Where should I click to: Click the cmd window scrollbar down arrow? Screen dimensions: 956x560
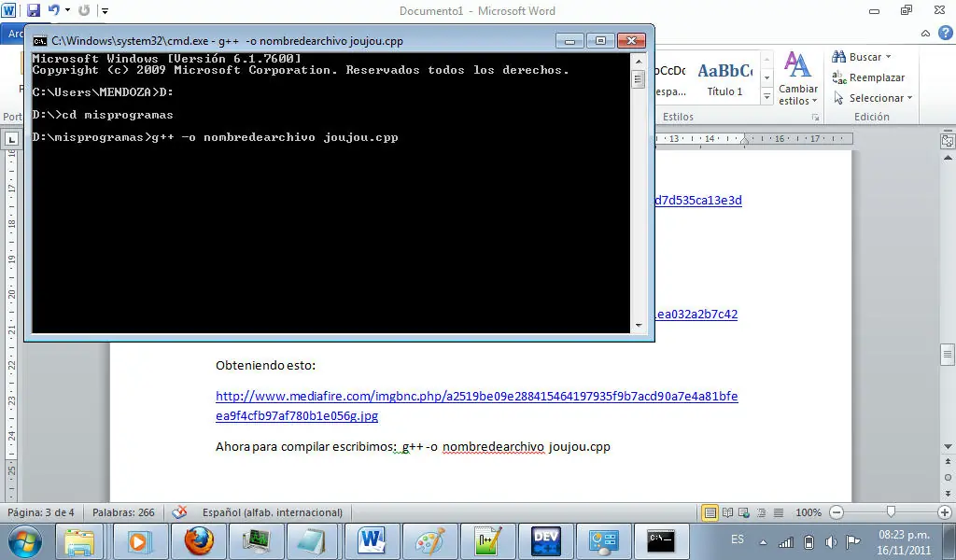click(639, 326)
